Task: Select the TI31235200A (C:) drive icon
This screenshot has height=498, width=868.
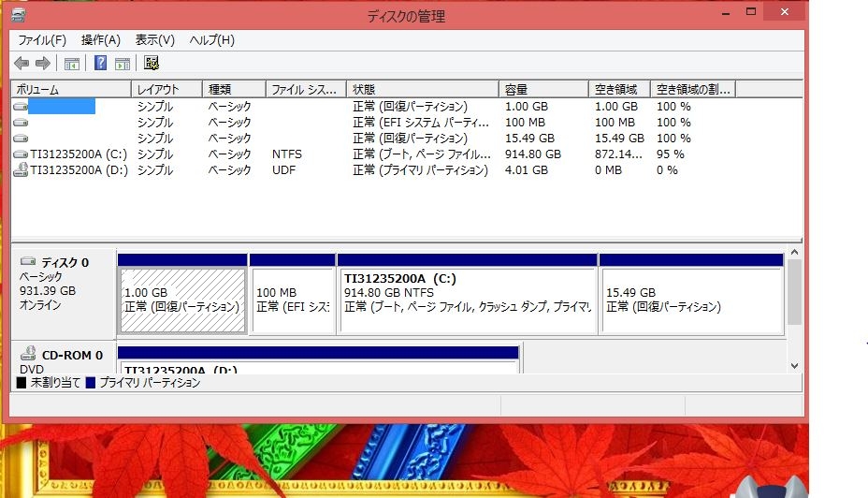Action: (21, 154)
